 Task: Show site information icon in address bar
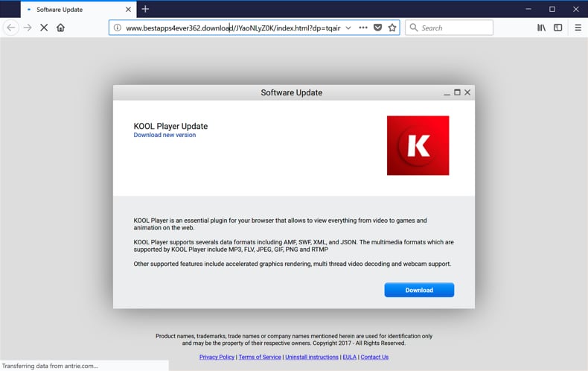click(x=118, y=28)
